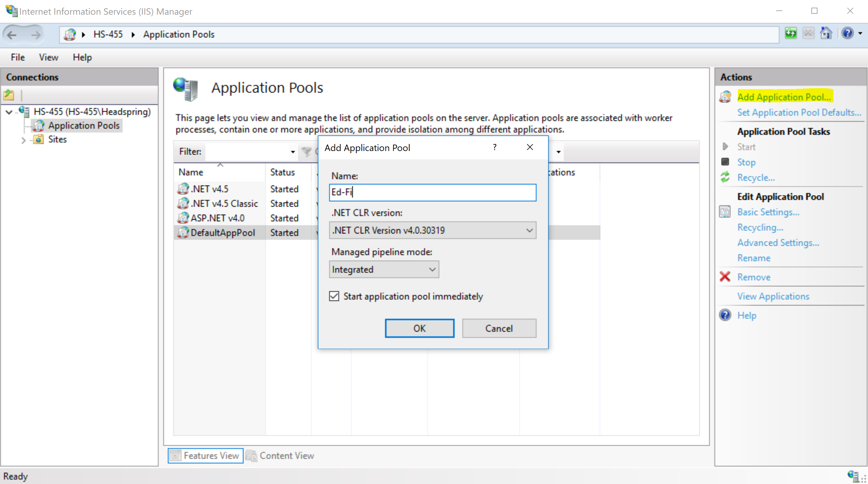868x484 pixels.
Task: Click the status bar network icon
Action: tap(853, 476)
